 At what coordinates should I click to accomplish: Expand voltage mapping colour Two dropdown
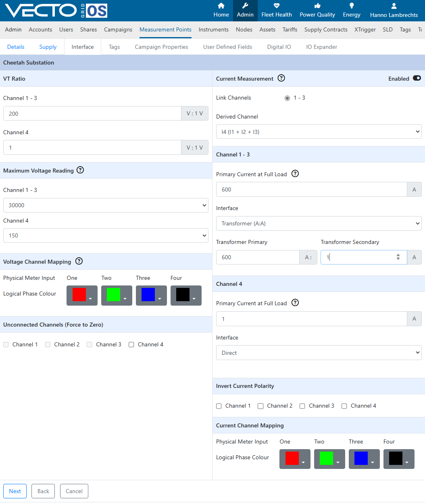(x=125, y=299)
